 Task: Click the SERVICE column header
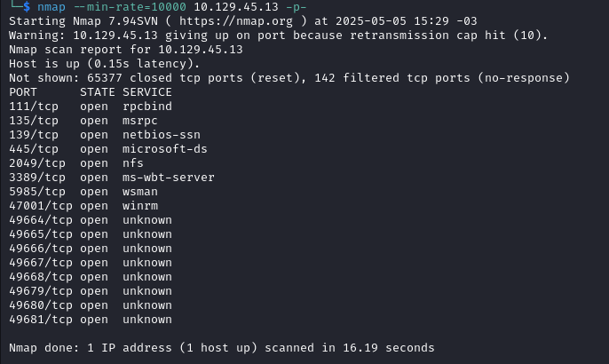point(146,92)
